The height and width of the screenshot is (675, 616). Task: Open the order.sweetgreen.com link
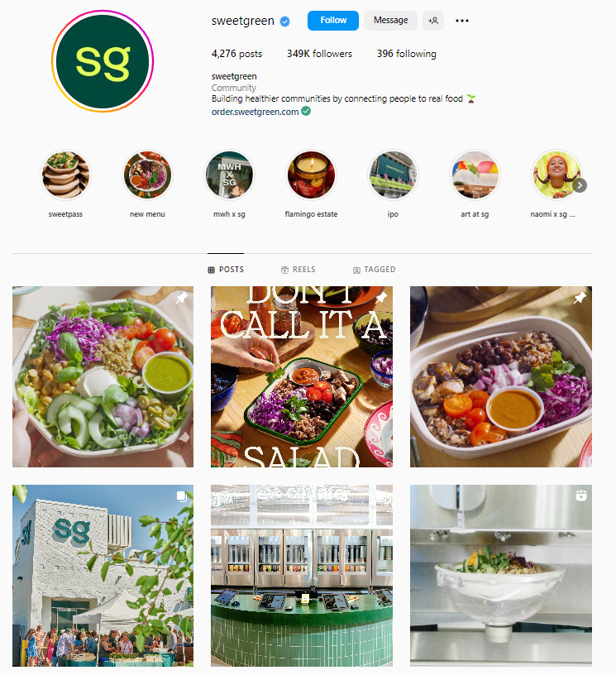click(x=255, y=112)
